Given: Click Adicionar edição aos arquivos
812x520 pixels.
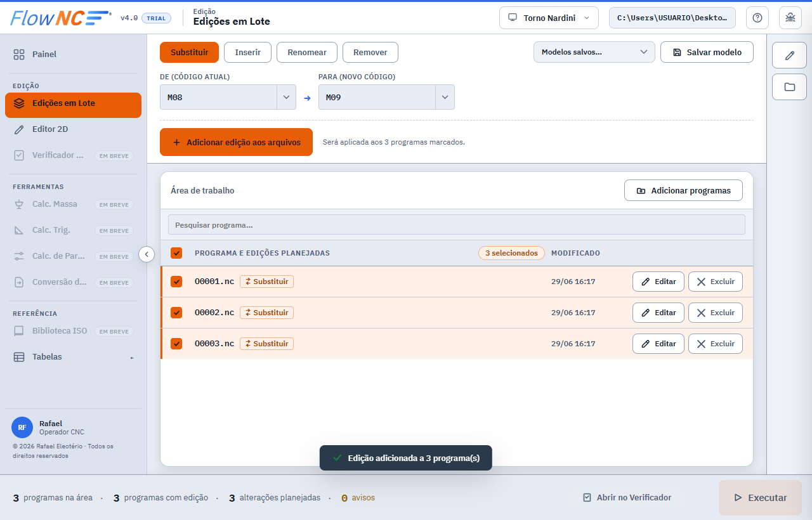Looking at the screenshot, I should [x=236, y=142].
